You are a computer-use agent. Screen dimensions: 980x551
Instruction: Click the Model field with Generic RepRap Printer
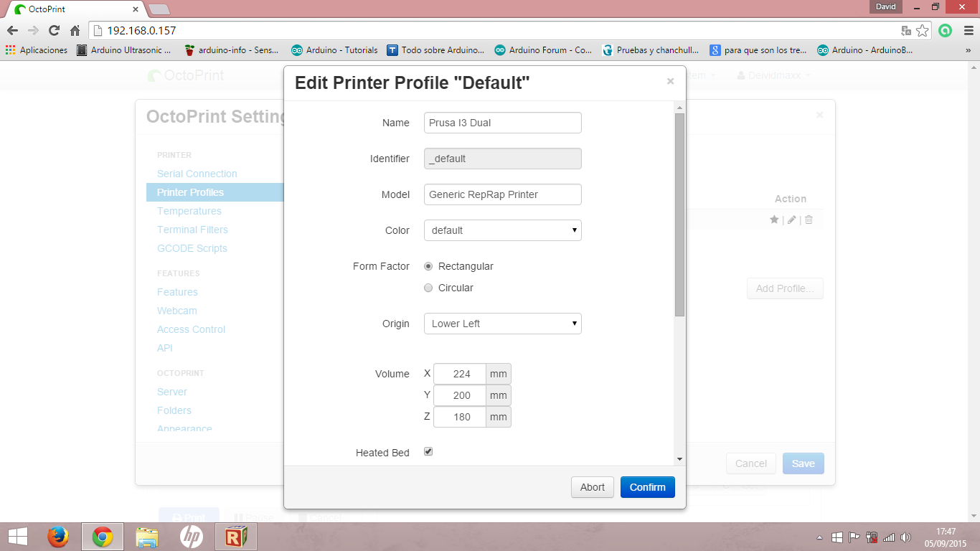pyautogui.click(x=503, y=194)
